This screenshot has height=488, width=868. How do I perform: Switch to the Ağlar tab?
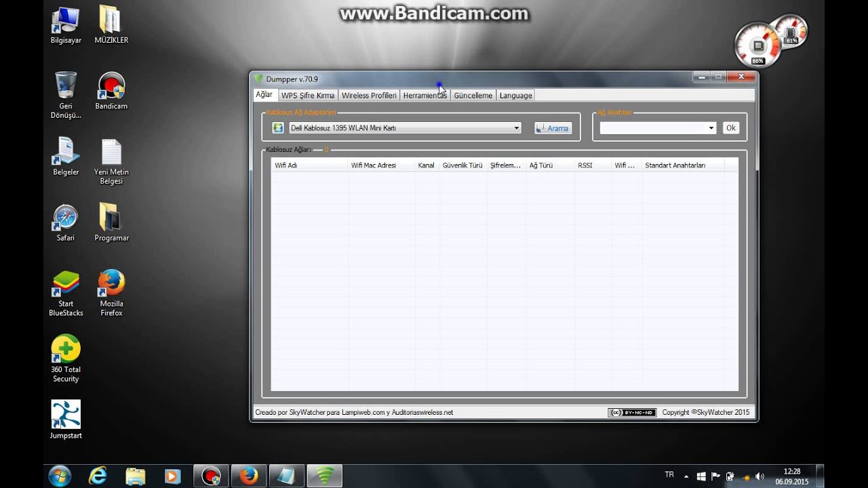pos(264,95)
